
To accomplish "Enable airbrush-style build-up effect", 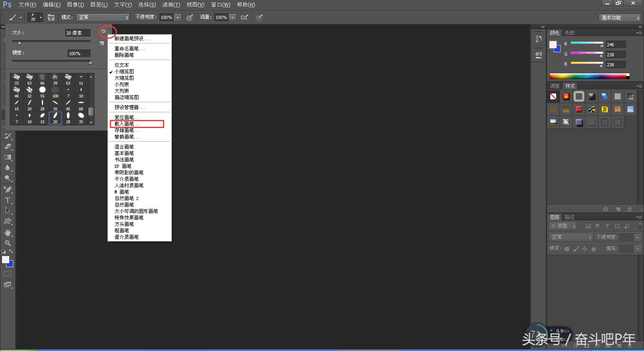I will (244, 17).
